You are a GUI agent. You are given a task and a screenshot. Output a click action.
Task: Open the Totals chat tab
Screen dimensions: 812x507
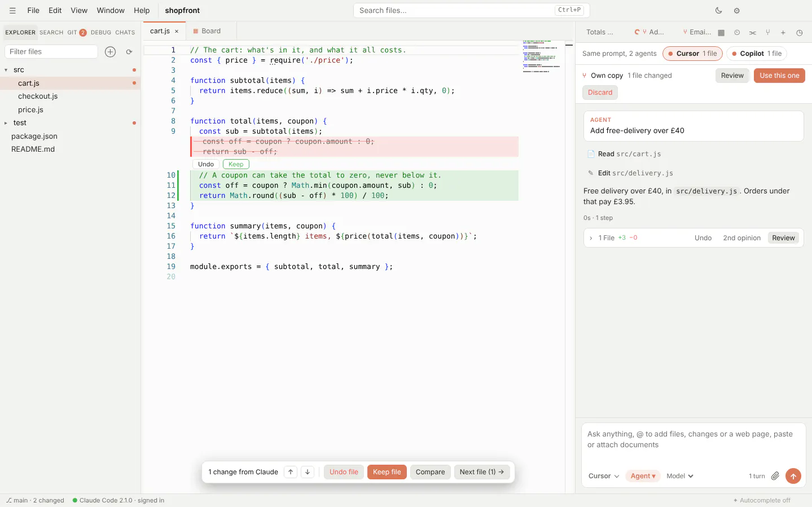click(x=599, y=32)
